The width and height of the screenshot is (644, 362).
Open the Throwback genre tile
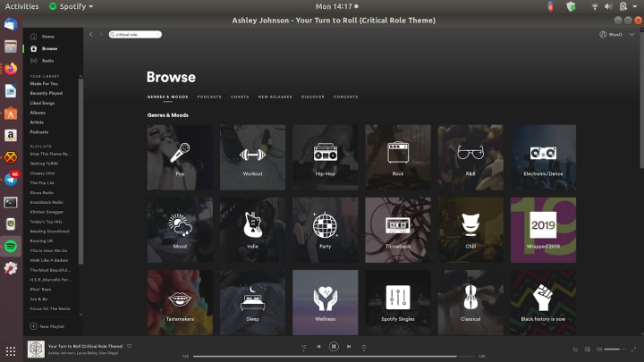click(398, 230)
